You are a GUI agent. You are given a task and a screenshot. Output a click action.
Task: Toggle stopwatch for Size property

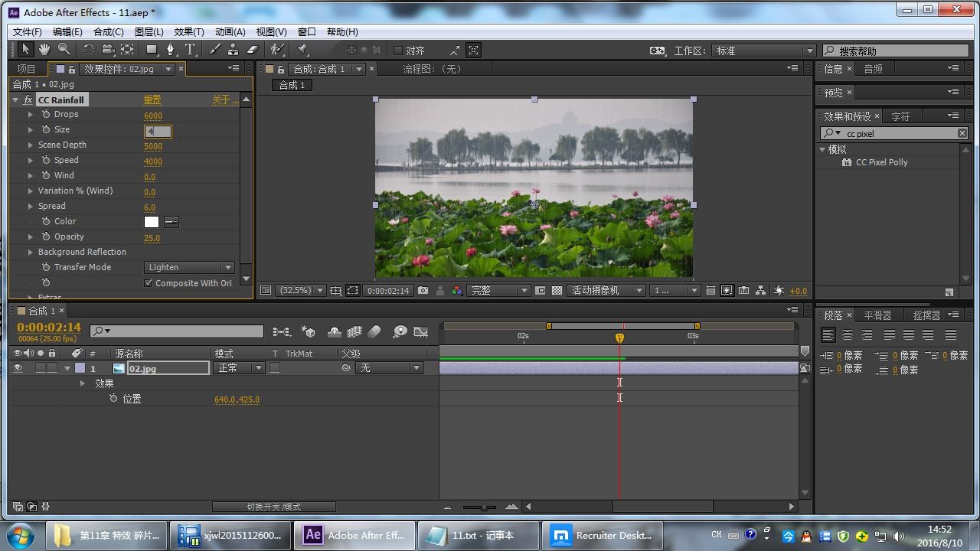46,129
